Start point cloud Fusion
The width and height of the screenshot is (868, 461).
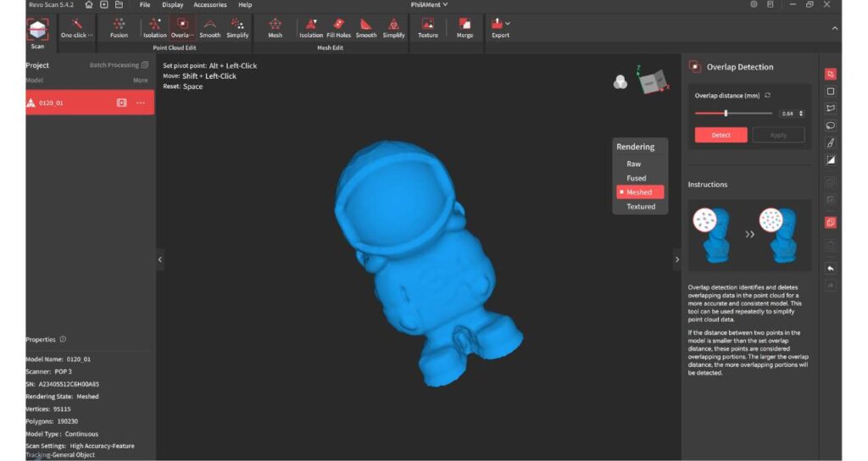click(119, 28)
